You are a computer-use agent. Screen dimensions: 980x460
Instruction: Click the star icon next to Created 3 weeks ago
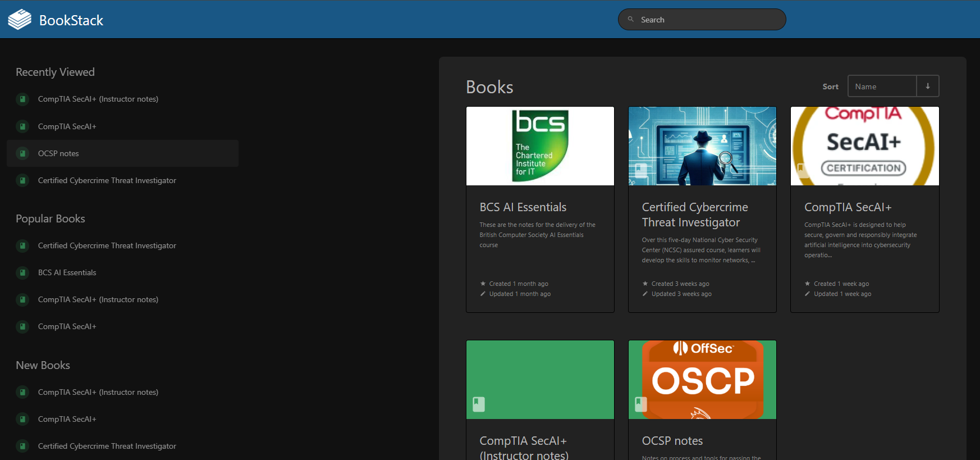pos(645,284)
